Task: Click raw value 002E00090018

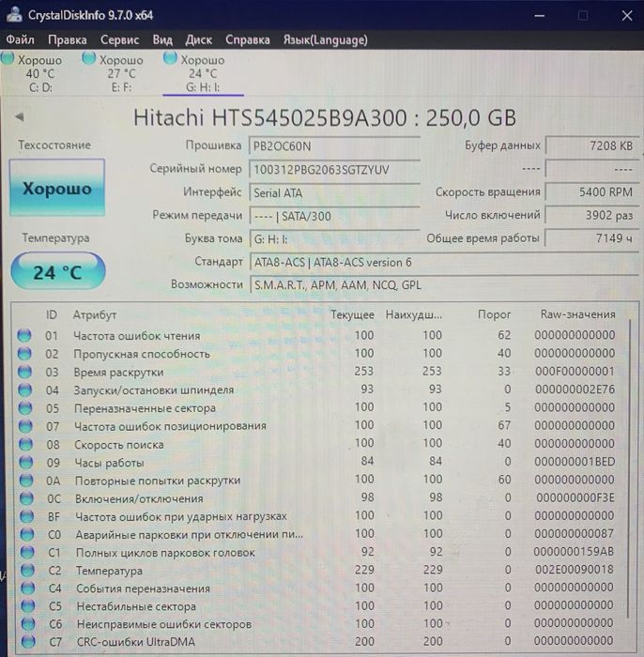Action: click(574, 570)
